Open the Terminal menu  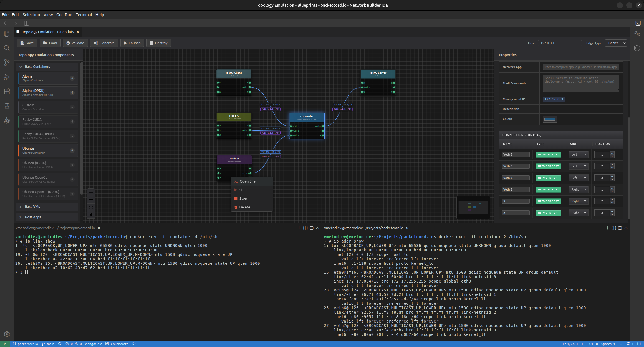[x=84, y=15]
